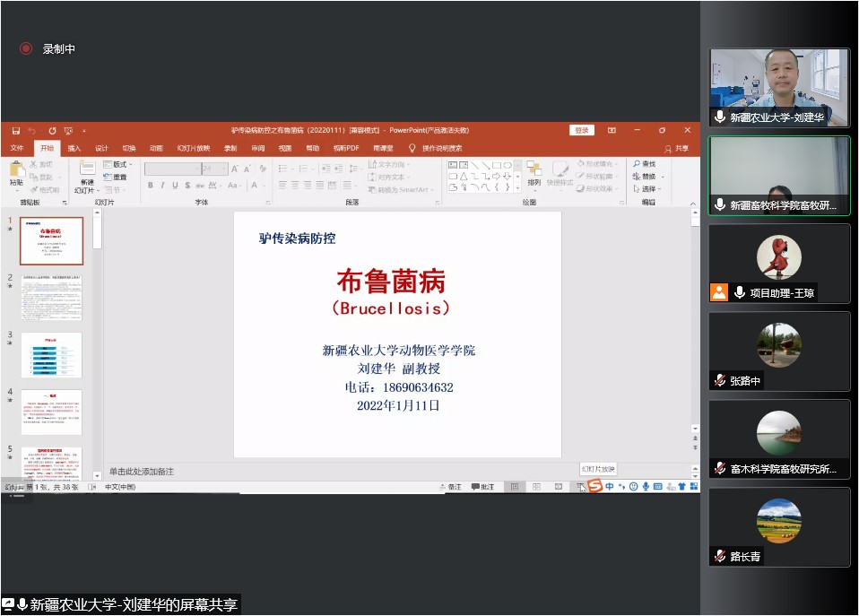859x616 pixels.
Task: Switch to the Slide Show ribbon tab
Action: point(193,148)
